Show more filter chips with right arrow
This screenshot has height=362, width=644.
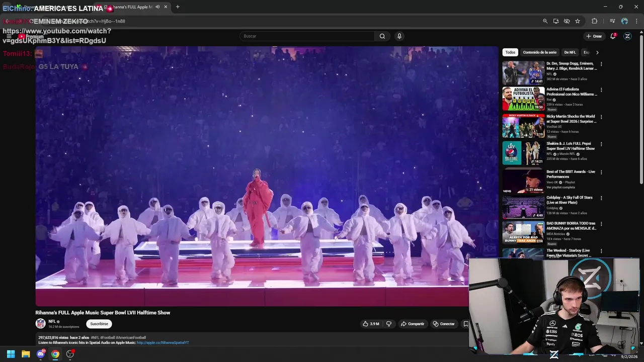tap(597, 52)
